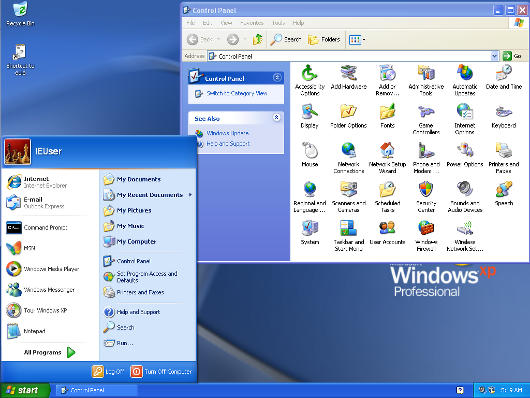Open the Help menu
This screenshot has height=398, width=530.
[x=298, y=23]
